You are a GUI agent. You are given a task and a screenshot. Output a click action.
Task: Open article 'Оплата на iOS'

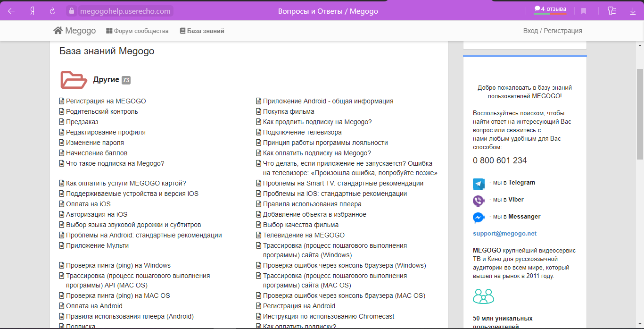88,204
